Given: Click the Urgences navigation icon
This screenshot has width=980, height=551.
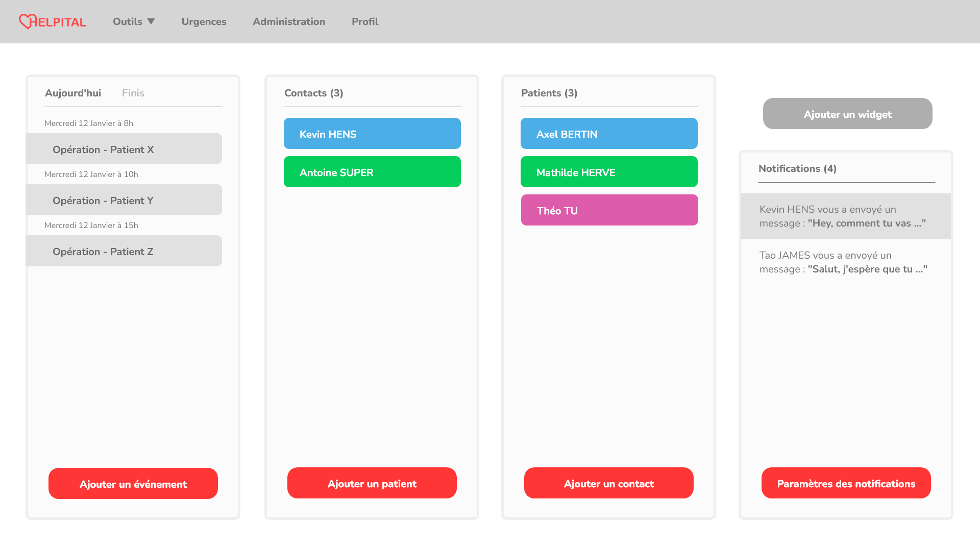Looking at the screenshot, I should pos(204,21).
